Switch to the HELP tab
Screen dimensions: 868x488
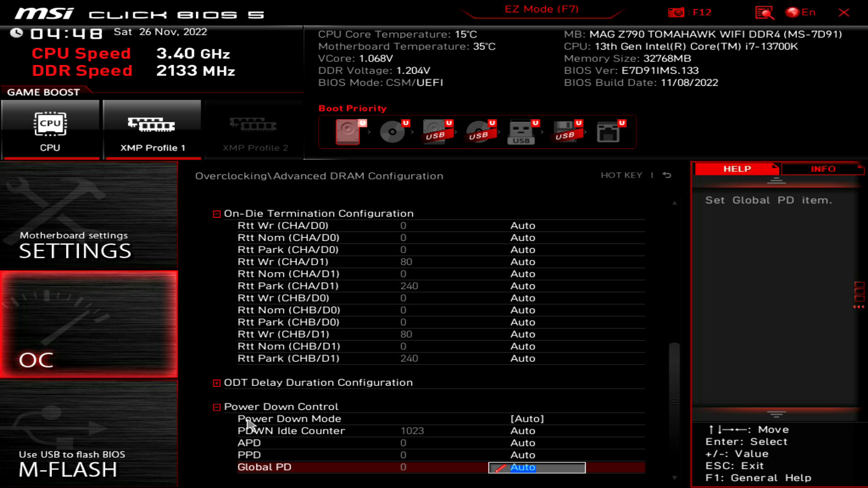tap(737, 169)
